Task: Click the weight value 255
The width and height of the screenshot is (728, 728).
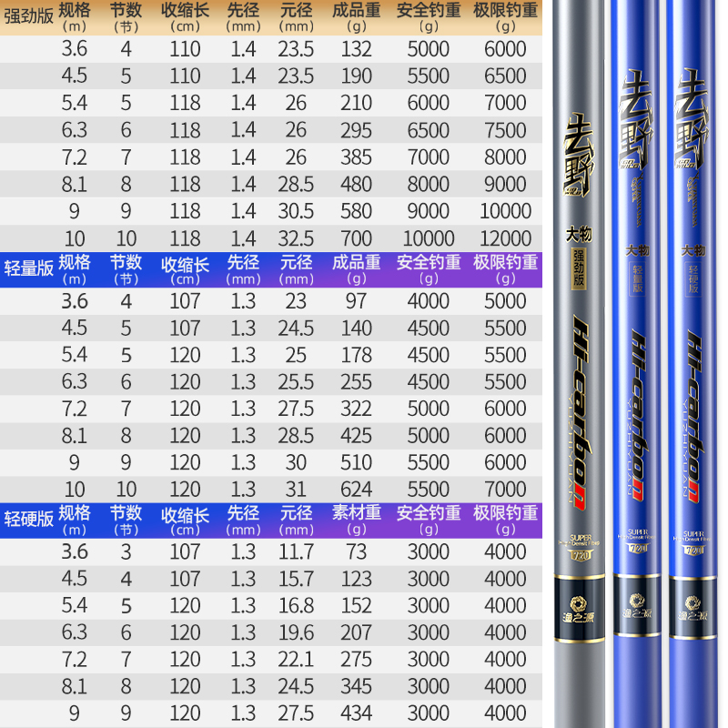Action: [x=356, y=382]
